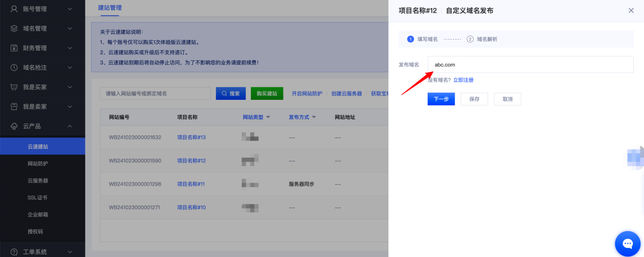Expand the 账号管理 menu chevron
The image size is (644, 257).
click(70, 9)
